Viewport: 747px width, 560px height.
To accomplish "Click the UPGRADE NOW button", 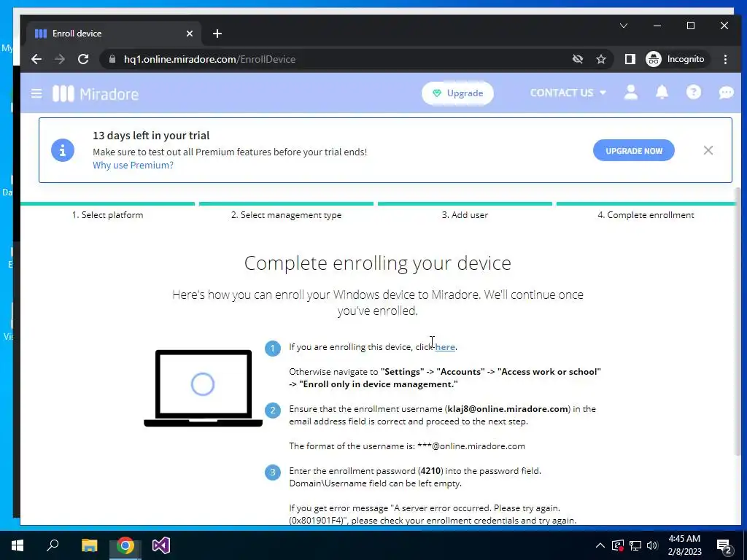I will pos(634,150).
